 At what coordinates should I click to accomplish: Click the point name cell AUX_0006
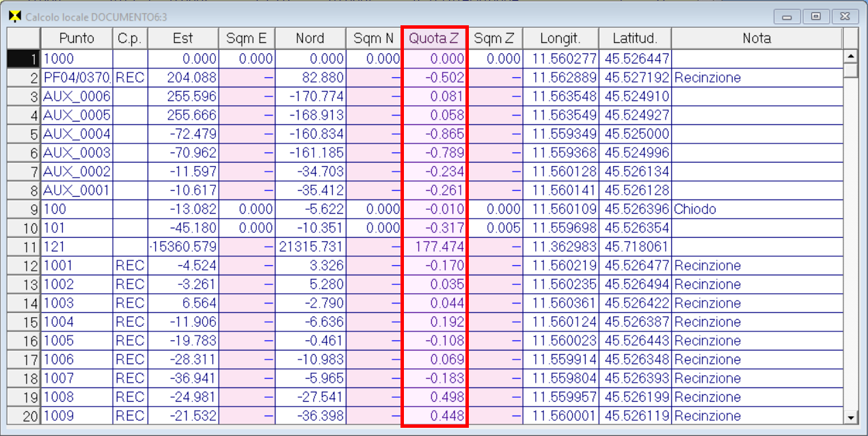tap(77, 97)
